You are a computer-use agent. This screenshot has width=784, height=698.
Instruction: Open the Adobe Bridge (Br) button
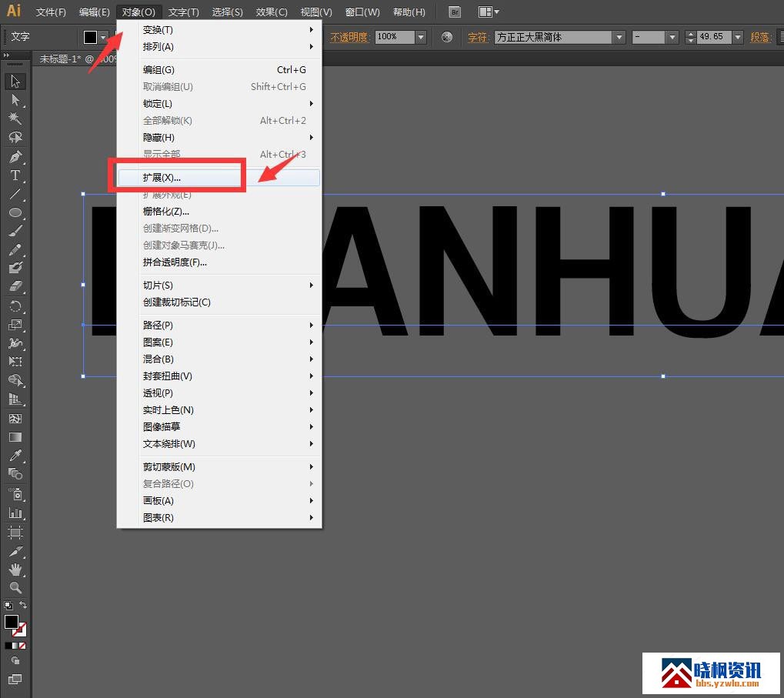pos(455,12)
